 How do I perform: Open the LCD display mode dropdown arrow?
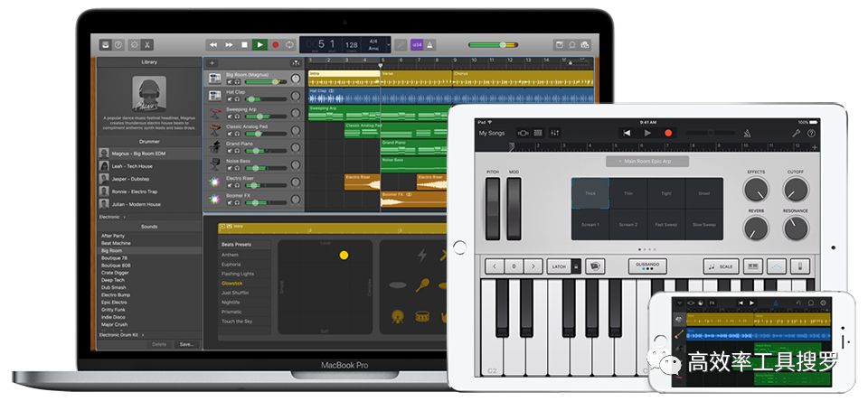tap(389, 45)
